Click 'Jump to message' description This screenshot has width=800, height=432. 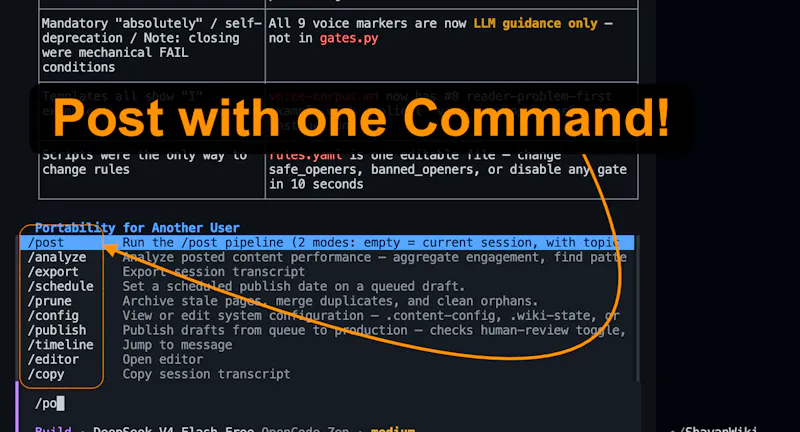[x=177, y=345]
